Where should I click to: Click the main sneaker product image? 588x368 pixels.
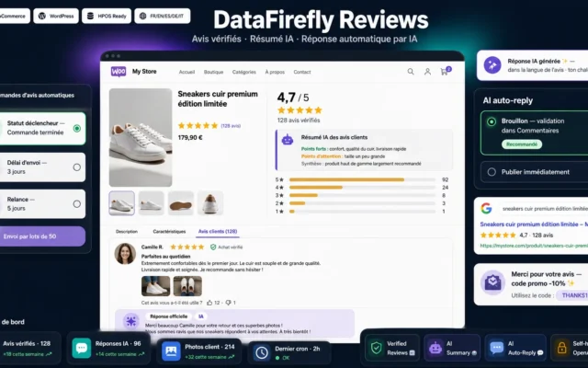pos(141,137)
